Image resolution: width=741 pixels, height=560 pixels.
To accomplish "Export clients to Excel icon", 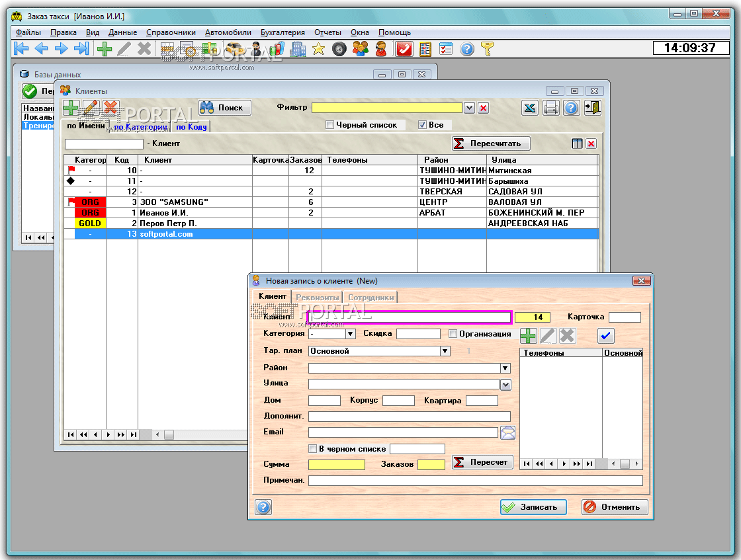I will (x=530, y=108).
